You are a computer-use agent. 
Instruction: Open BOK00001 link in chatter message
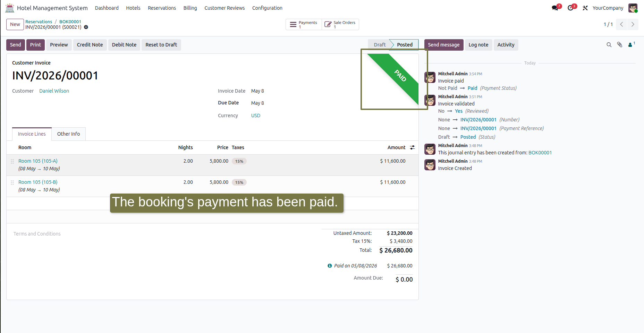point(540,153)
